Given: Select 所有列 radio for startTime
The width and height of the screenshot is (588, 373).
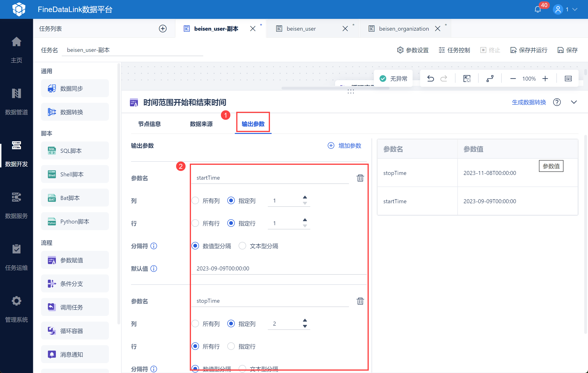Looking at the screenshot, I should (x=195, y=201).
